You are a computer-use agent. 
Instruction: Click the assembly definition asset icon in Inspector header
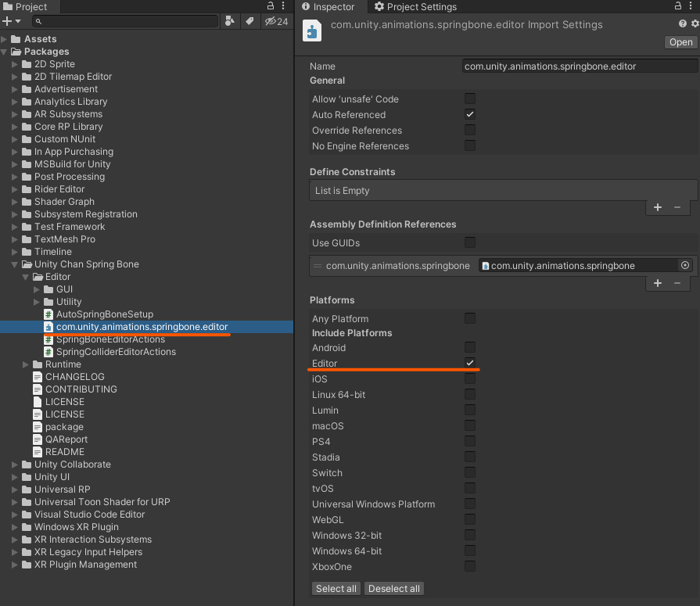[x=312, y=31]
